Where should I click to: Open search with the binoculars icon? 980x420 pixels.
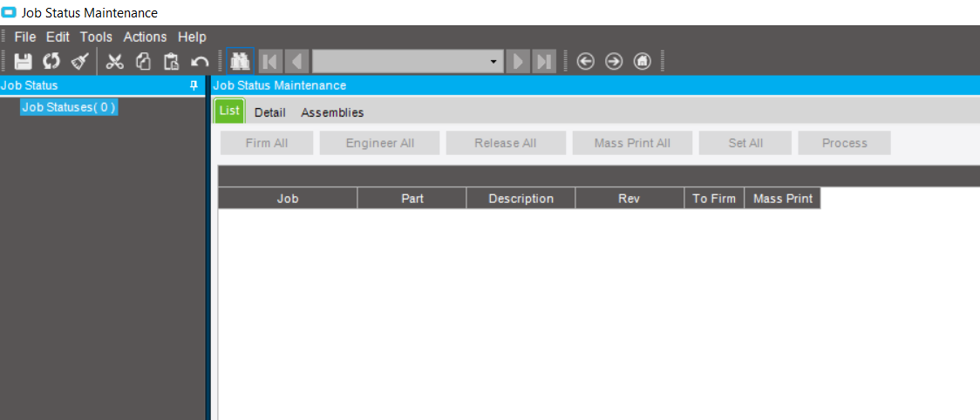240,61
